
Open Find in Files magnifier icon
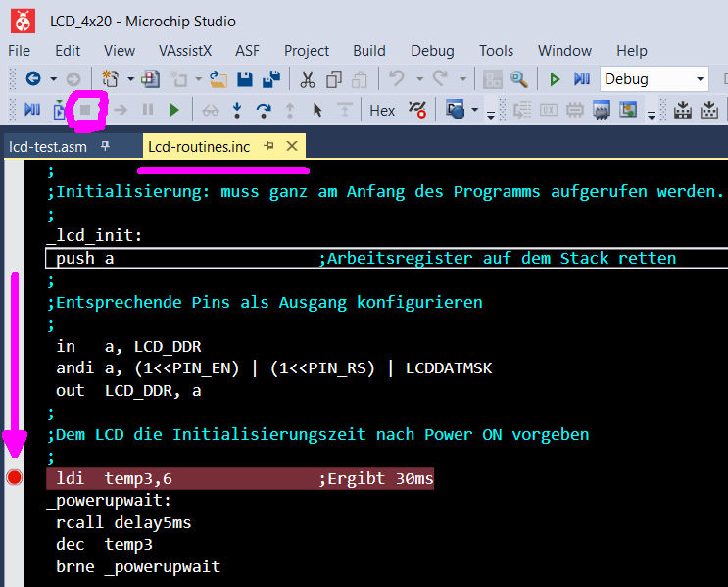pos(519,79)
